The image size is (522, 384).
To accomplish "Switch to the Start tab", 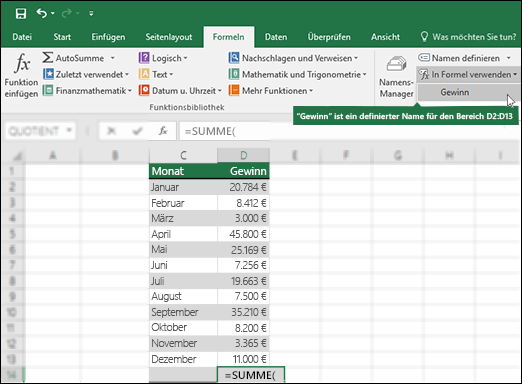I will pos(62,37).
